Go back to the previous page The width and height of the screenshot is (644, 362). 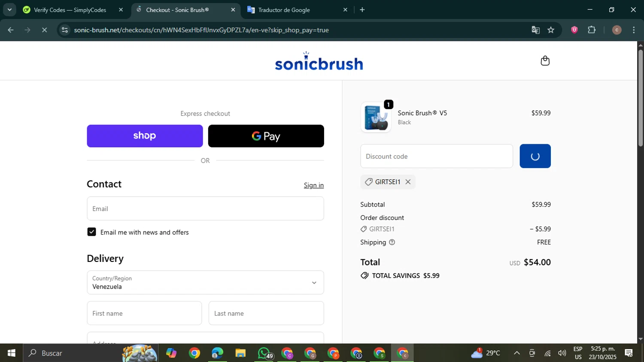[x=11, y=30]
